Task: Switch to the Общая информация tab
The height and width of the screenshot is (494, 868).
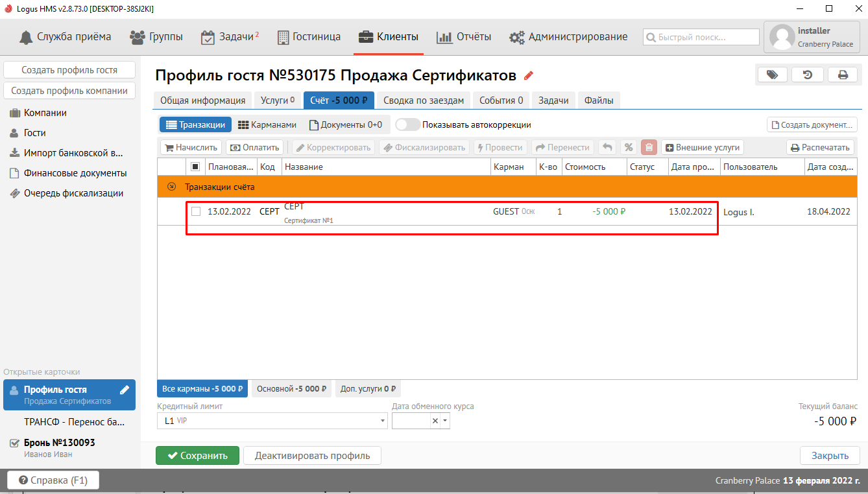Action: 202,100
